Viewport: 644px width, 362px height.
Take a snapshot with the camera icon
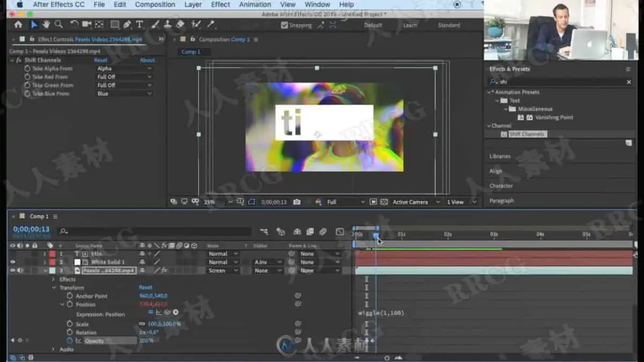point(297,202)
